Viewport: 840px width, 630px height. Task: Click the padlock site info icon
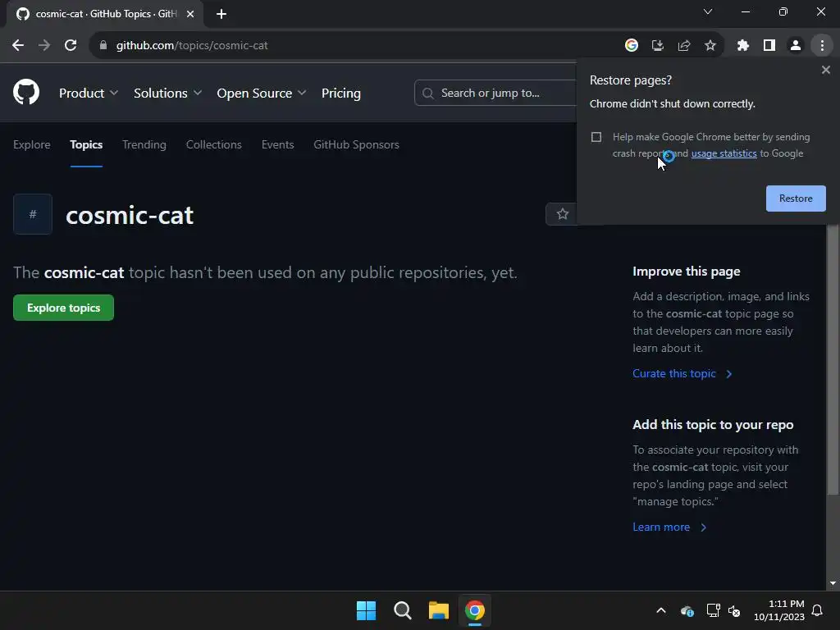coord(103,46)
